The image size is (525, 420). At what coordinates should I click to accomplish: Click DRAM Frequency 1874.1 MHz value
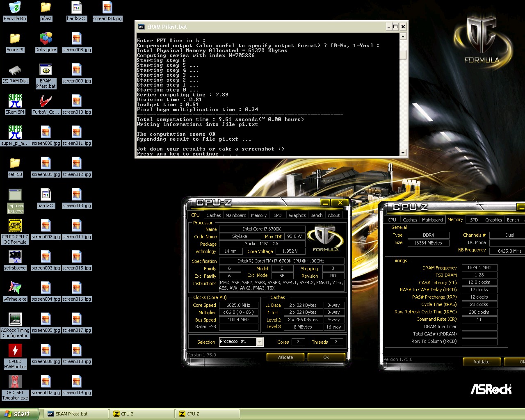coord(479,267)
